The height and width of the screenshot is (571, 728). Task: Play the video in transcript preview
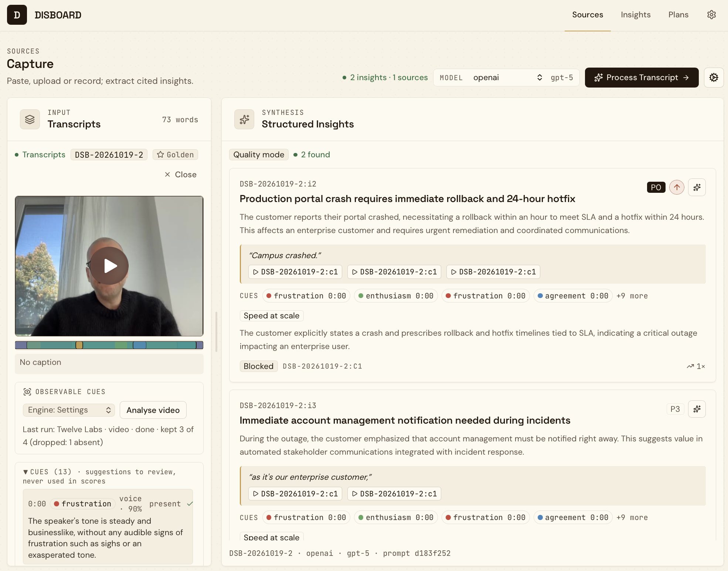point(109,266)
